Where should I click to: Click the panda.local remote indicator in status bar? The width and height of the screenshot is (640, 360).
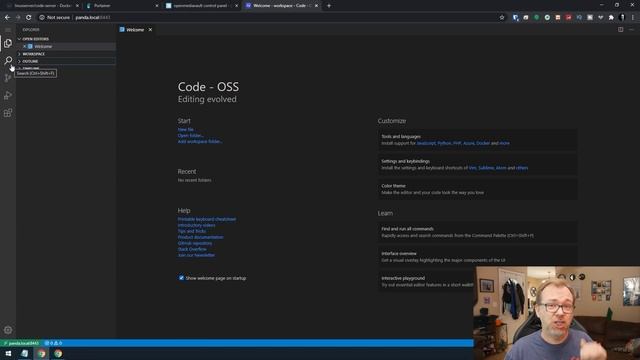(x=20, y=343)
